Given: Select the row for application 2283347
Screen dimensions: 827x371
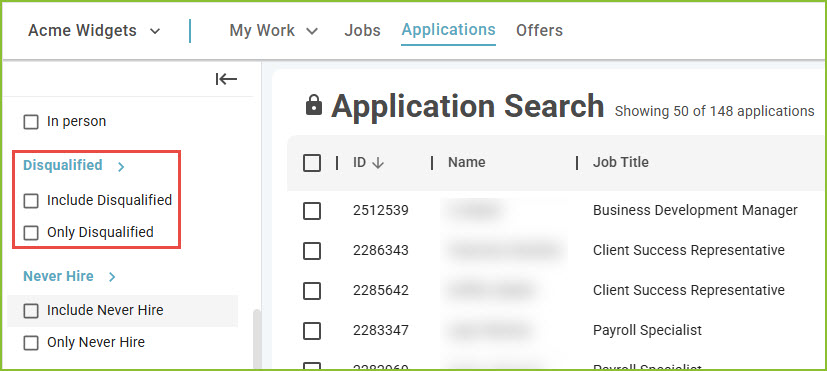Looking at the screenshot, I should point(312,331).
